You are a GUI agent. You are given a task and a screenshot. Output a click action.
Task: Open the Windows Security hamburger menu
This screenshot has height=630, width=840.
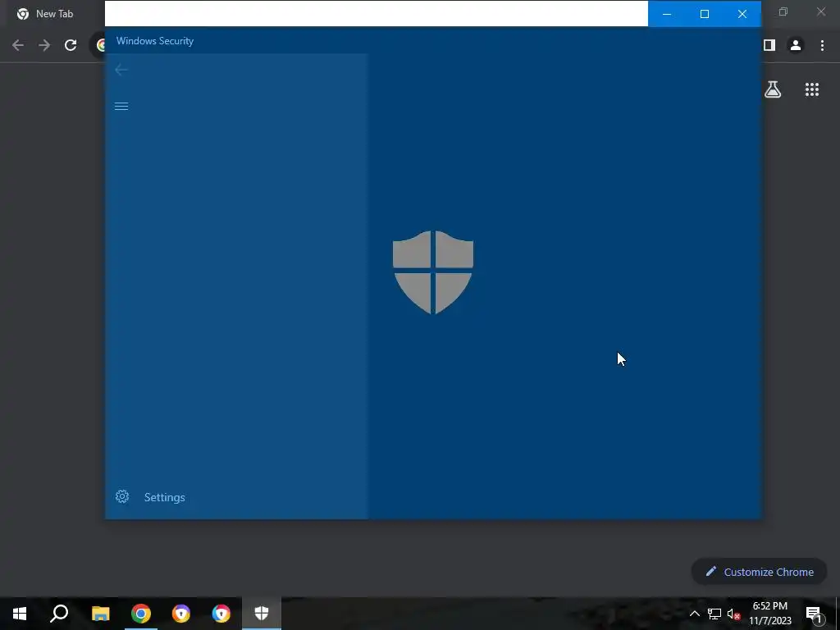coord(121,106)
